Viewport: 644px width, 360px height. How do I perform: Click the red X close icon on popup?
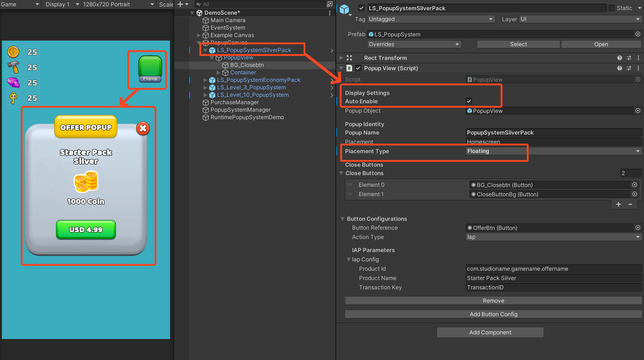pos(143,128)
